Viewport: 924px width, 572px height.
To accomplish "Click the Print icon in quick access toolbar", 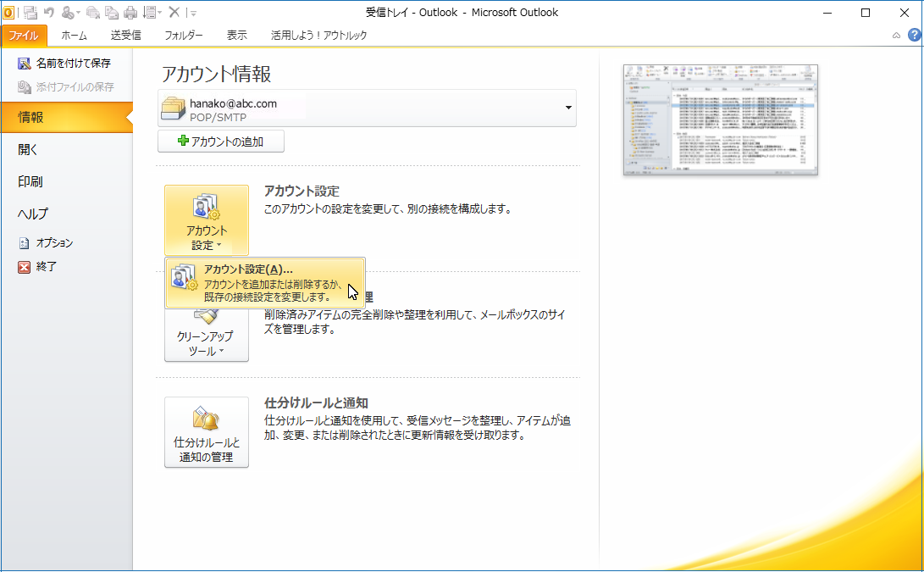I will 130,13.
